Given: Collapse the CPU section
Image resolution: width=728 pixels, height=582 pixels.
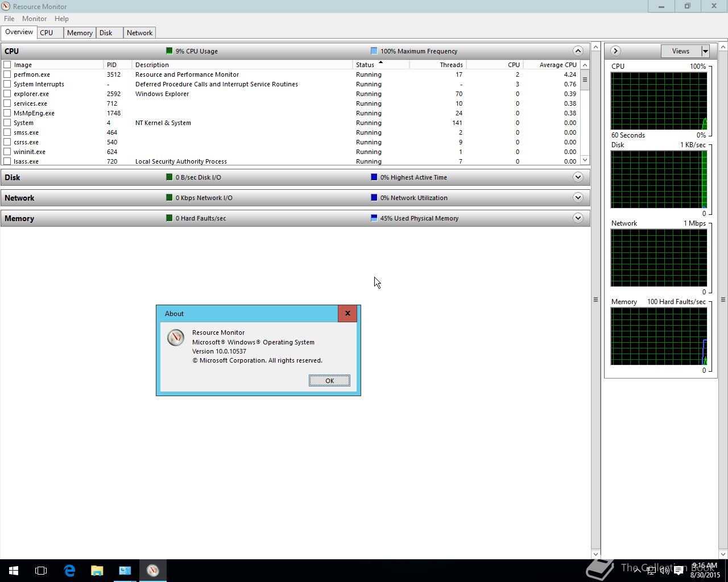Looking at the screenshot, I should pyautogui.click(x=578, y=51).
